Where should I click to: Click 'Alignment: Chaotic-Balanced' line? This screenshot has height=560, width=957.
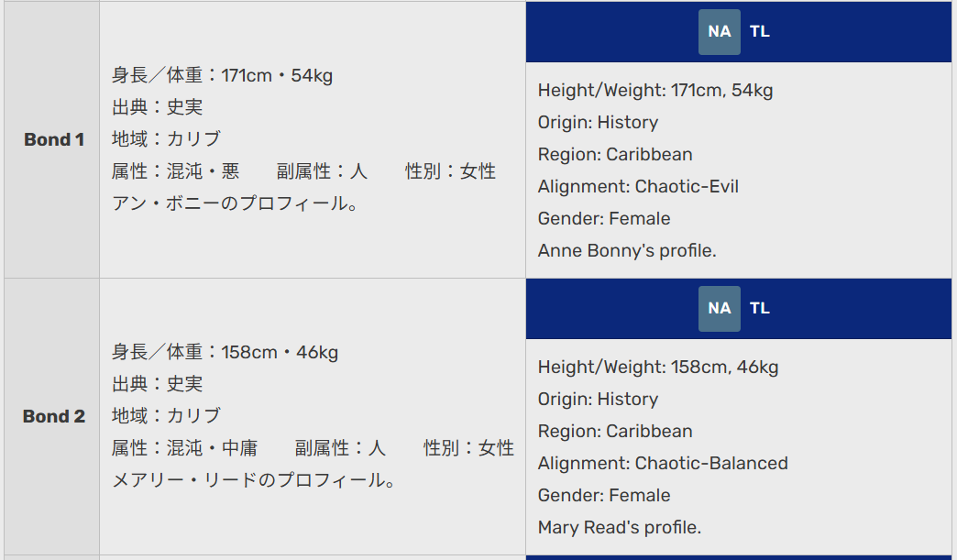(x=663, y=464)
